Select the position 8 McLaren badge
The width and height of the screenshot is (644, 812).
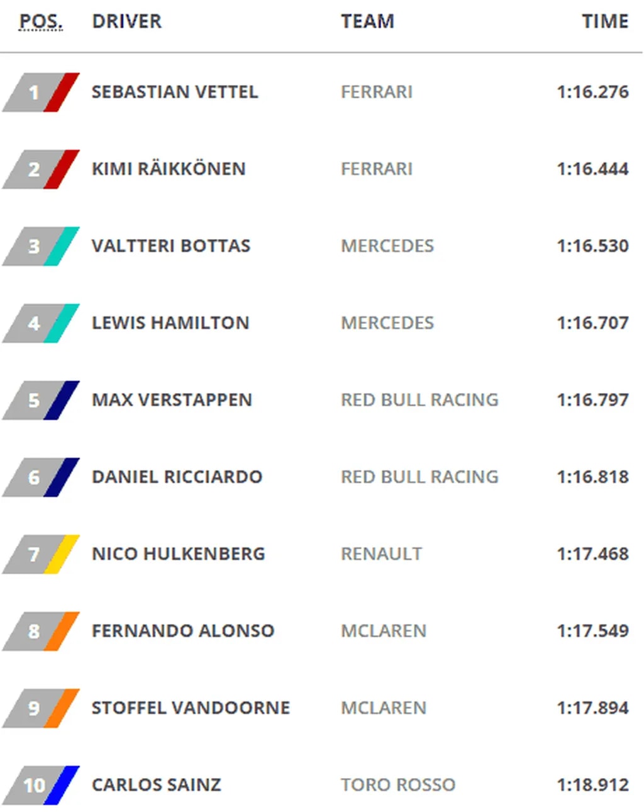point(42,631)
